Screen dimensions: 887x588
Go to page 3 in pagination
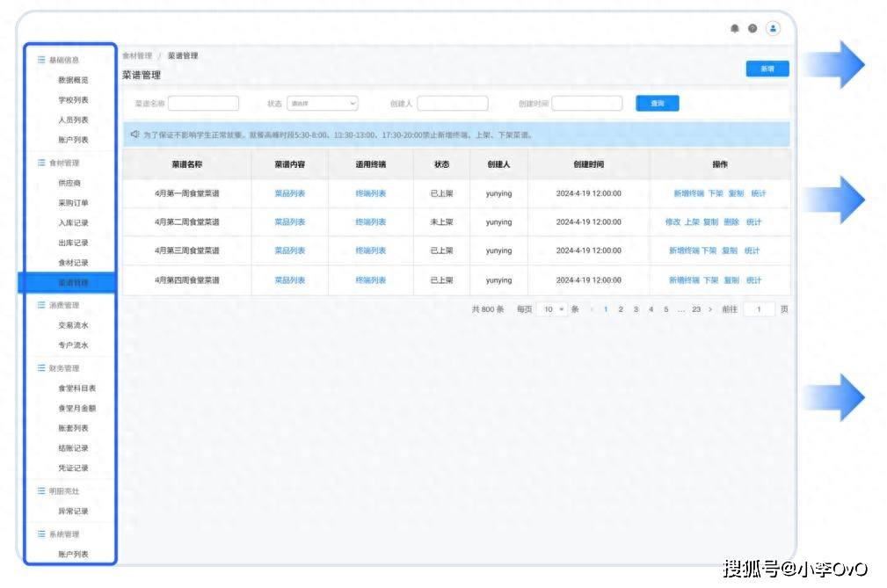(636, 309)
